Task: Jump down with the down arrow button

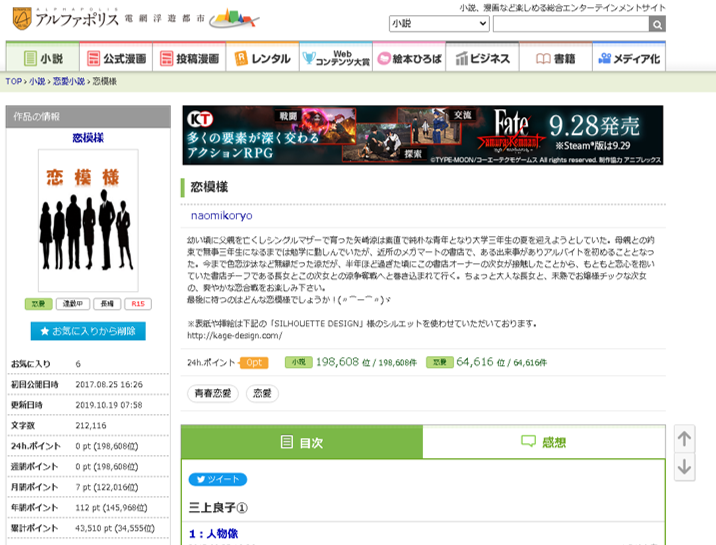Action: click(x=684, y=467)
